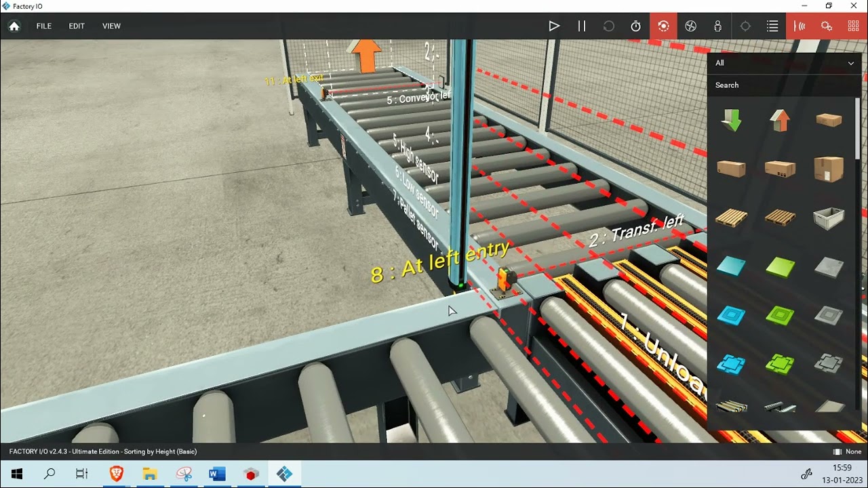Select the blue product base part

(x=731, y=315)
